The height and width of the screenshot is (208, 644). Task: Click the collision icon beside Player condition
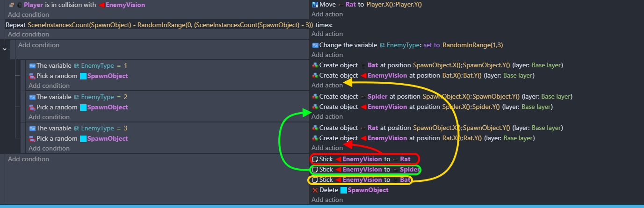(11, 5)
